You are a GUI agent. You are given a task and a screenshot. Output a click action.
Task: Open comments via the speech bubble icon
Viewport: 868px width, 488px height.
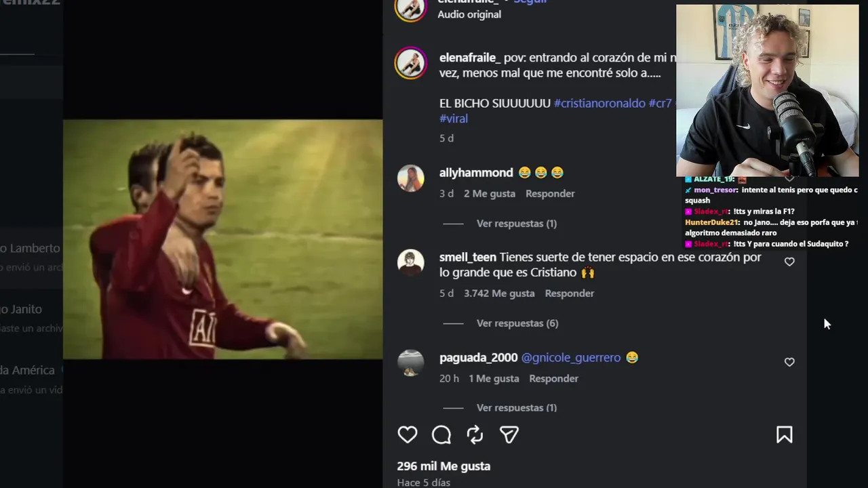pos(441,434)
